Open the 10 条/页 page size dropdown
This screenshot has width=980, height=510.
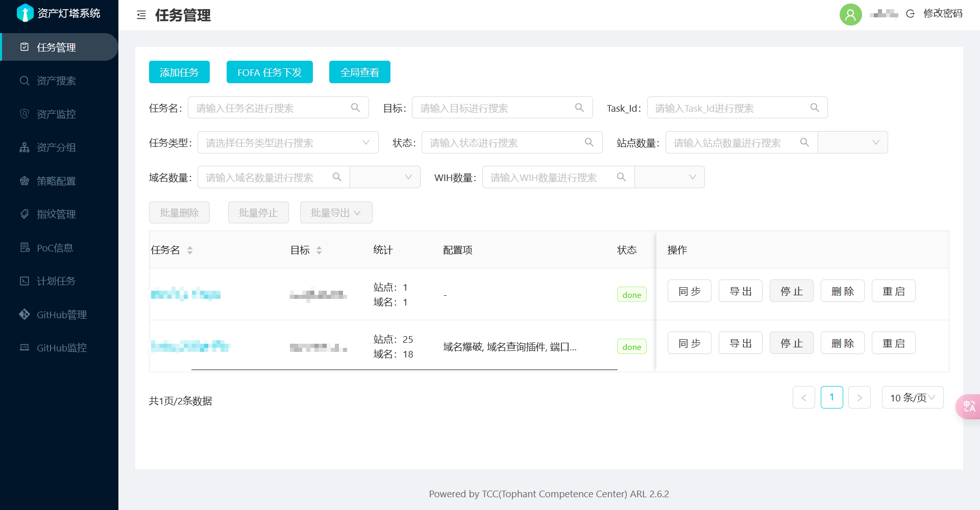pyautogui.click(x=912, y=398)
